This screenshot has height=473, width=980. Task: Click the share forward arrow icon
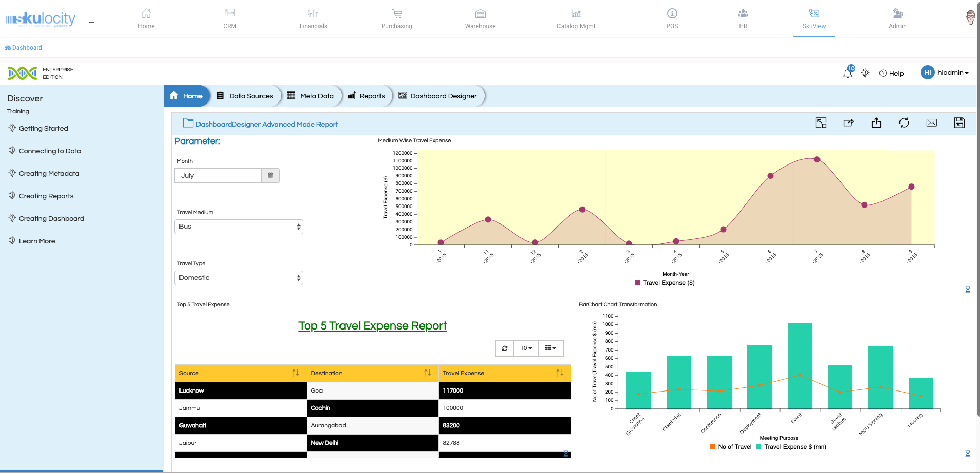coord(848,123)
